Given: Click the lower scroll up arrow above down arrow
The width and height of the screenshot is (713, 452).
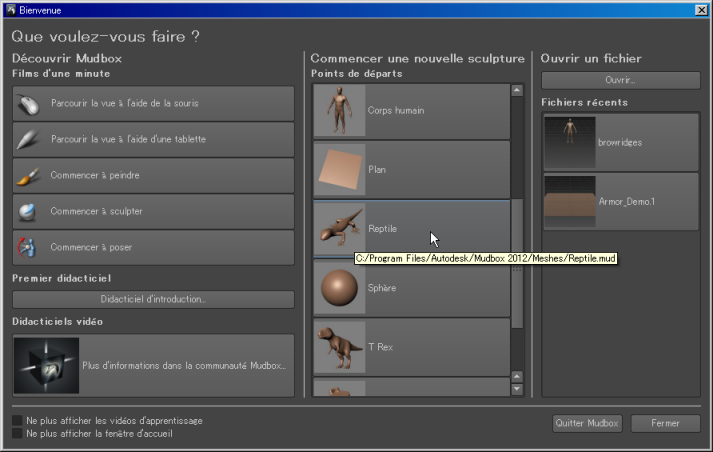Looking at the screenshot, I should click(517, 377).
